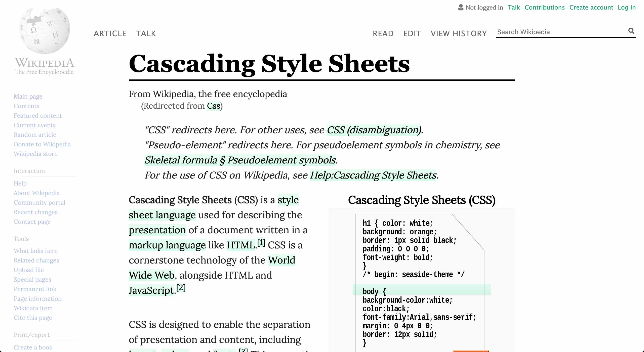
Task: Click the not-logged-in user icon
Action: pos(461,7)
